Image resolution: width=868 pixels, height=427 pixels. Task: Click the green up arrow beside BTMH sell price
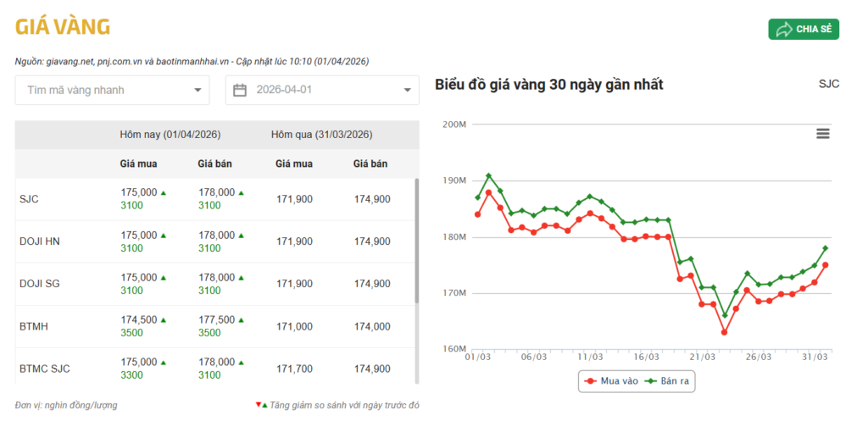coord(241,320)
